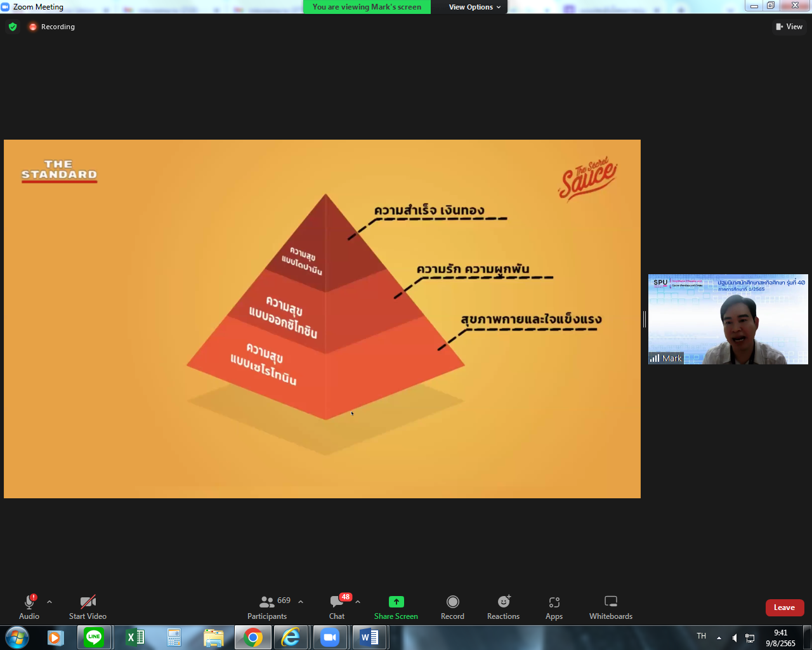Open the Apps panel
The height and width of the screenshot is (650, 812).
click(554, 602)
